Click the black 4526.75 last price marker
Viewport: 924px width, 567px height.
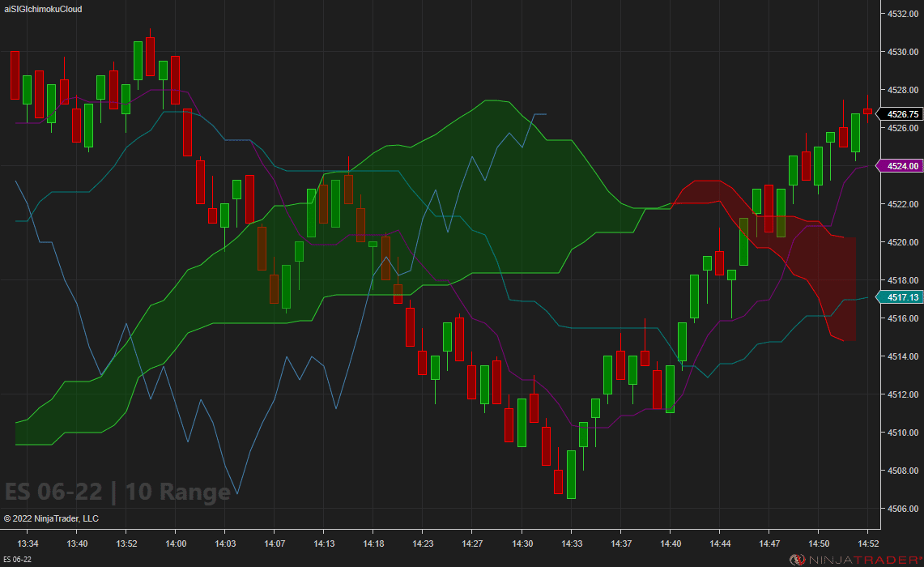902,114
